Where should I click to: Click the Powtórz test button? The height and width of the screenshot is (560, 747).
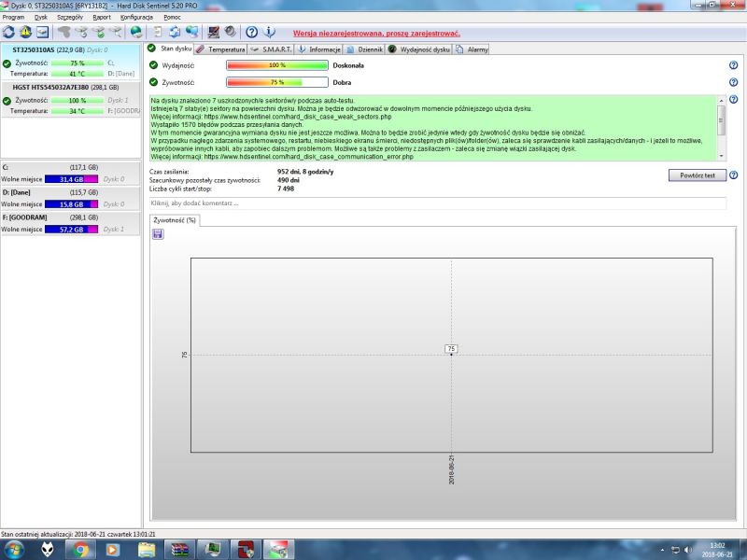point(698,175)
